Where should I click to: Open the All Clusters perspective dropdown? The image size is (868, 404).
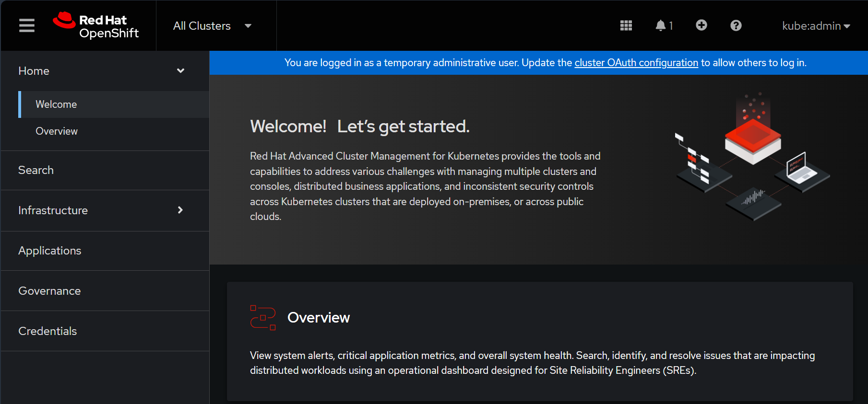(212, 26)
